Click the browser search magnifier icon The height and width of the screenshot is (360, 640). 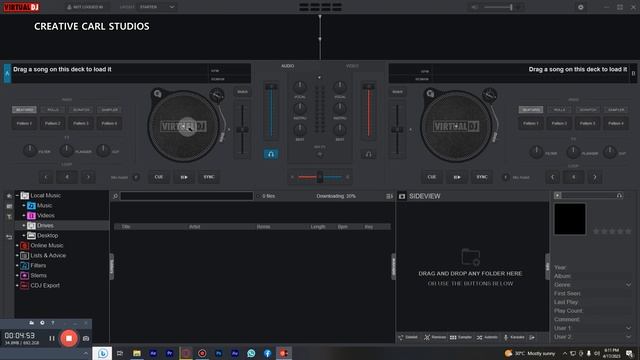pyautogui.click(x=116, y=196)
